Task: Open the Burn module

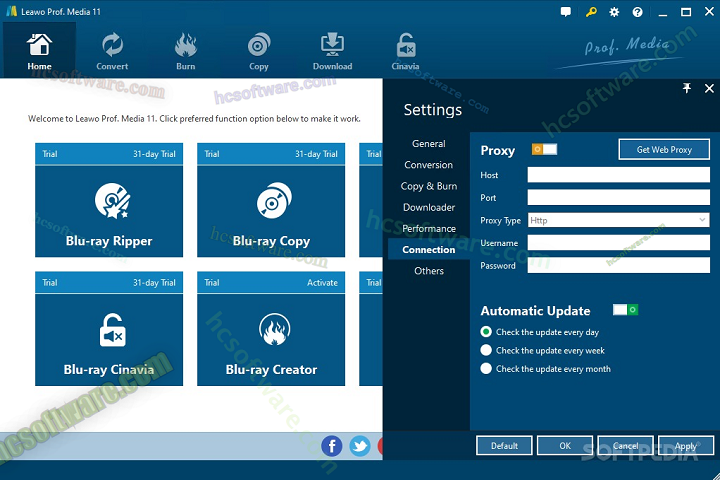Action: coord(186,51)
